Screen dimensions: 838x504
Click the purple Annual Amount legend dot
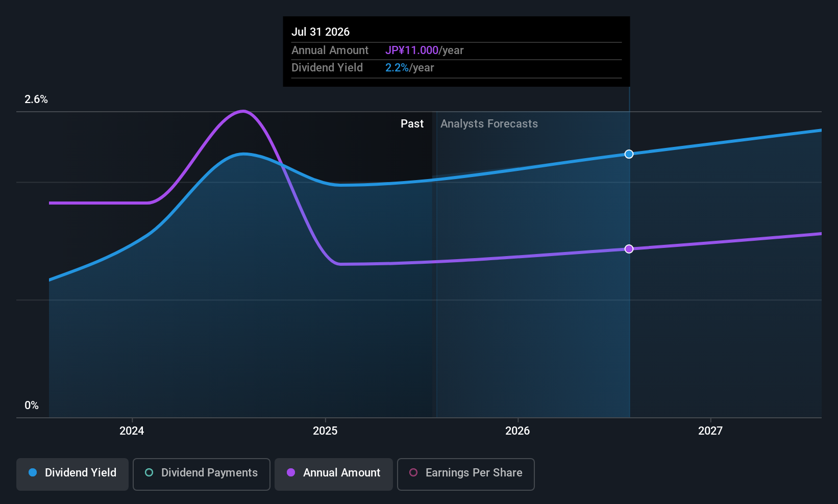[291, 472]
